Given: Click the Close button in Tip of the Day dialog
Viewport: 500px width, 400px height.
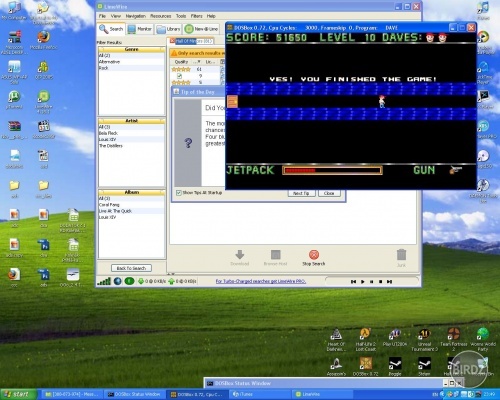Looking at the screenshot, I should (329, 193).
